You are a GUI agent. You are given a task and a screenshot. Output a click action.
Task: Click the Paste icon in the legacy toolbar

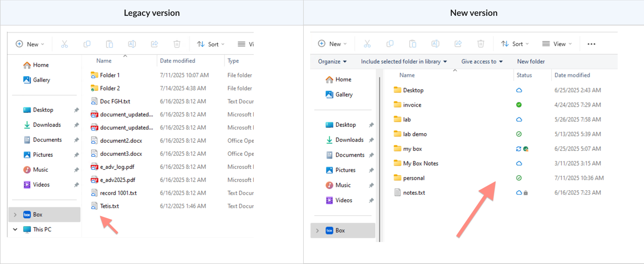pos(109,44)
